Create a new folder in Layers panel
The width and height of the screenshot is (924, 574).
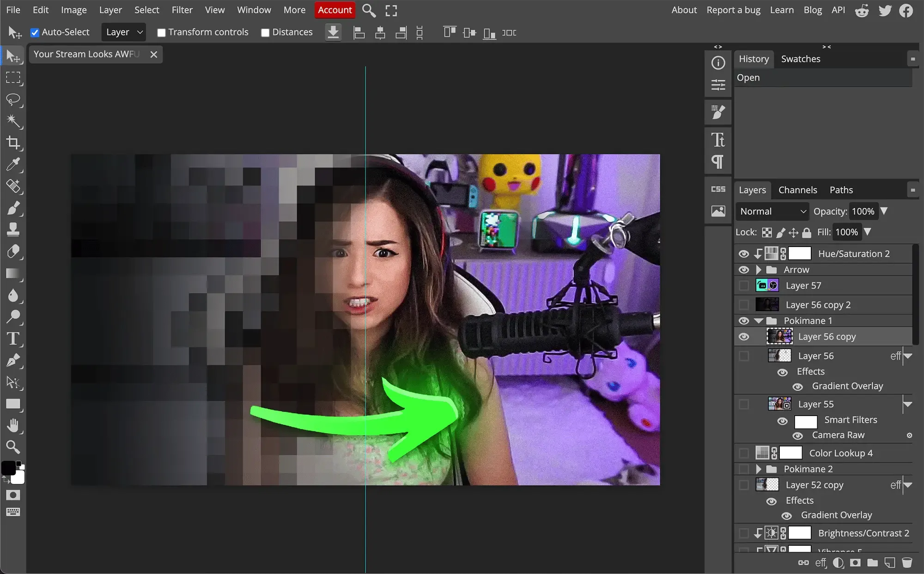point(872,562)
